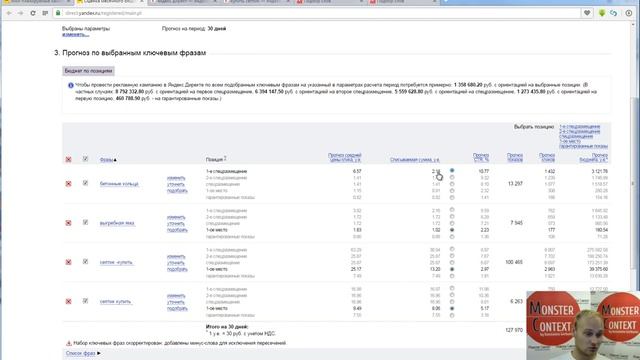Click the vertical page scrollbar
The image size is (640, 360).
[x=634, y=184]
